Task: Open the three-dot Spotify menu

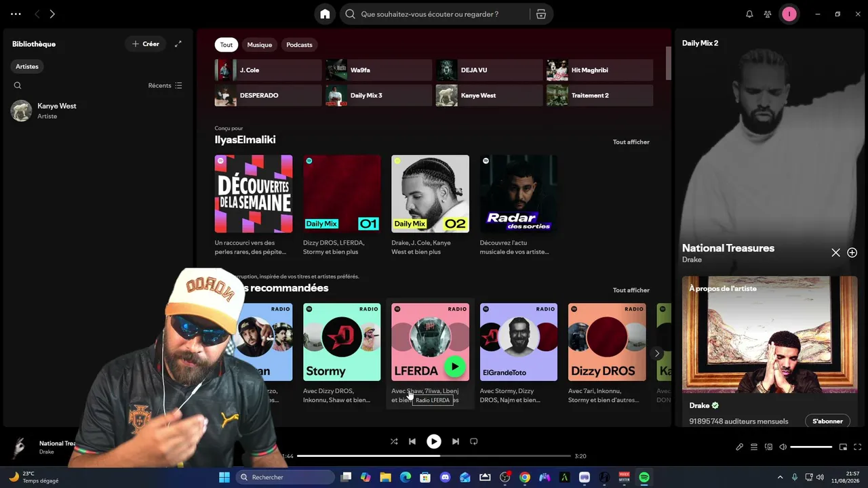Action: [x=16, y=14]
